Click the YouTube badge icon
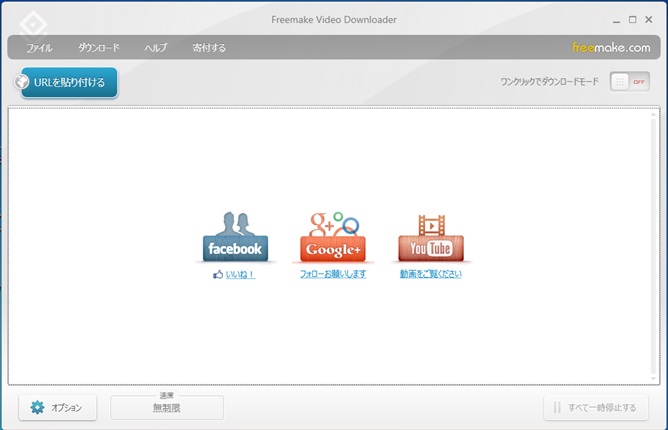The width and height of the screenshot is (668, 430). coord(431,238)
